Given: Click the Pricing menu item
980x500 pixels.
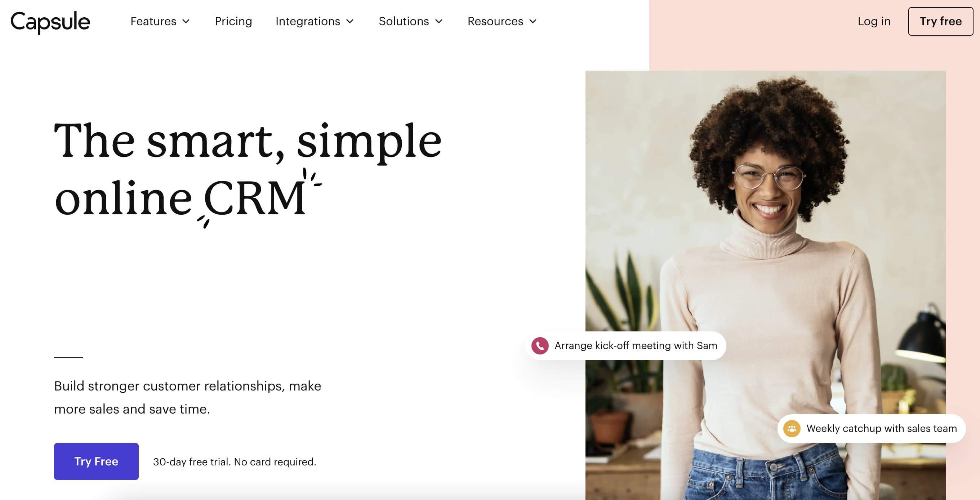Looking at the screenshot, I should (x=234, y=21).
